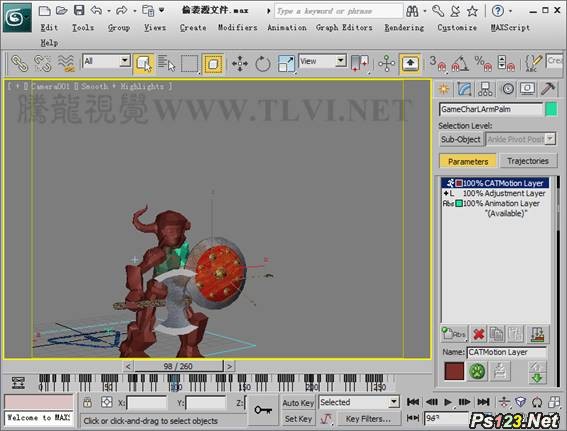Select the 100% Animation Layer row
The image size is (567, 431).
(x=495, y=204)
